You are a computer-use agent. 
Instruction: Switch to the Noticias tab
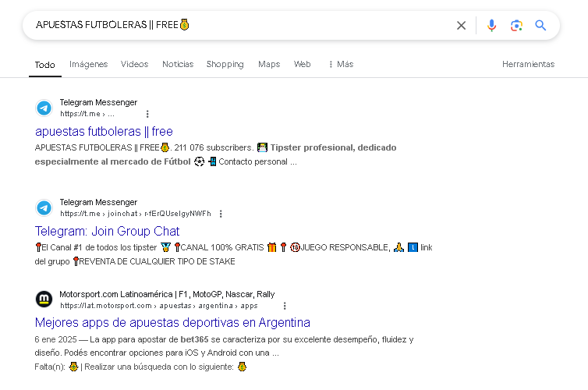pos(178,65)
